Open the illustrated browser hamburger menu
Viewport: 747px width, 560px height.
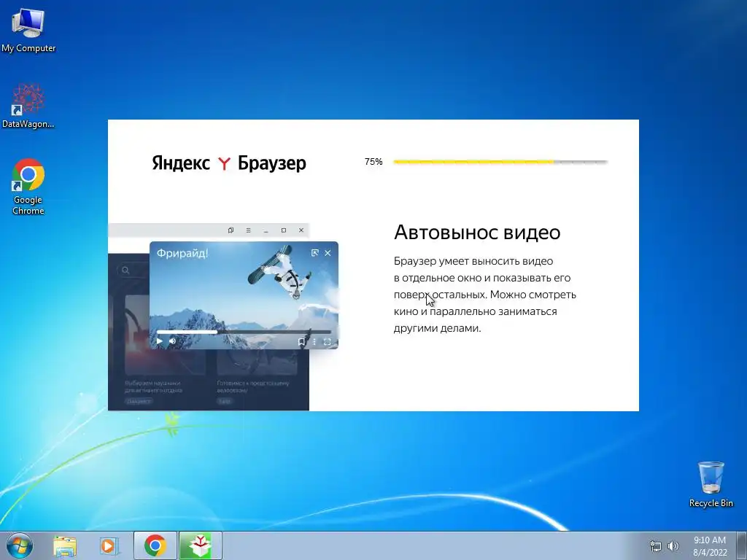click(x=248, y=230)
